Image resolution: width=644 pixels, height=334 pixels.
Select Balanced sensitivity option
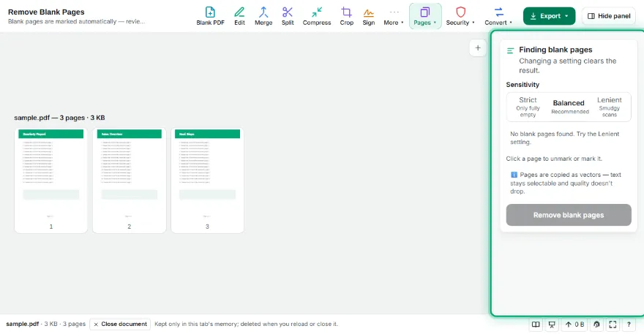pos(569,107)
